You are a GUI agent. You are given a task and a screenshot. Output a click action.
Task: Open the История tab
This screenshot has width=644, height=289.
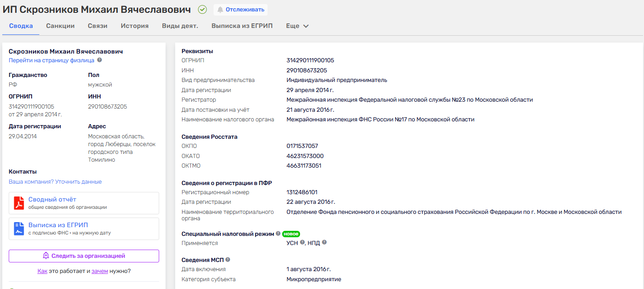pyautogui.click(x=134, y=26)
